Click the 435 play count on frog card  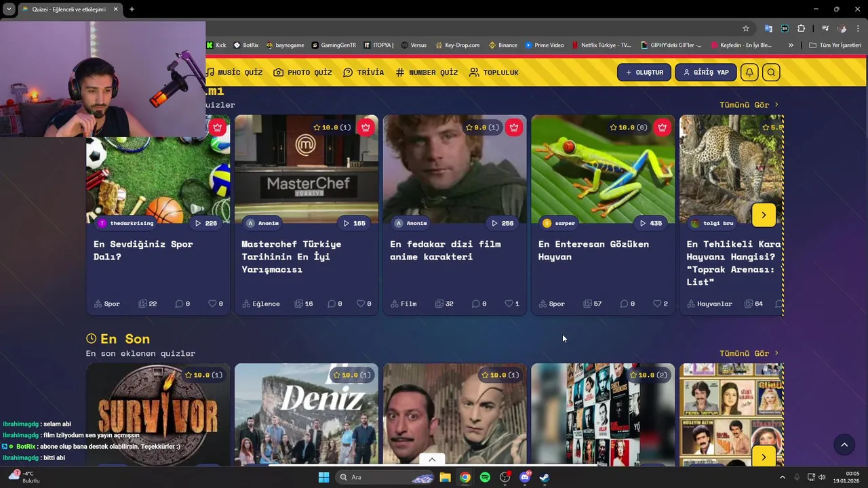tap(651, 223)
